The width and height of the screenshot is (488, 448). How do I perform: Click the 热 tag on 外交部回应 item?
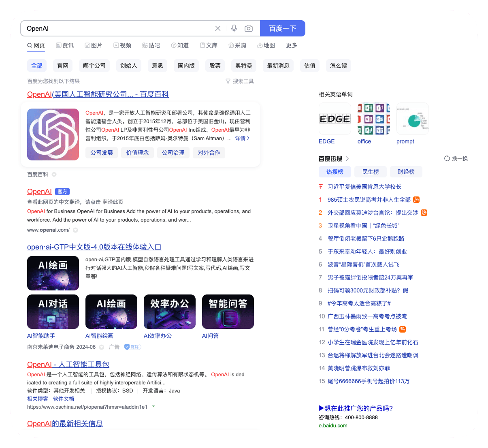coord(424,213)
